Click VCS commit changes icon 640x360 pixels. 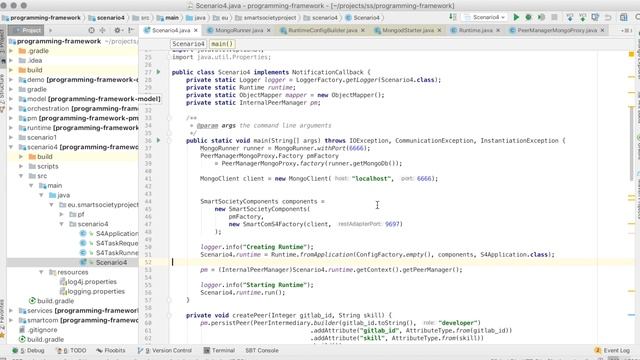[x=582, y=17]
